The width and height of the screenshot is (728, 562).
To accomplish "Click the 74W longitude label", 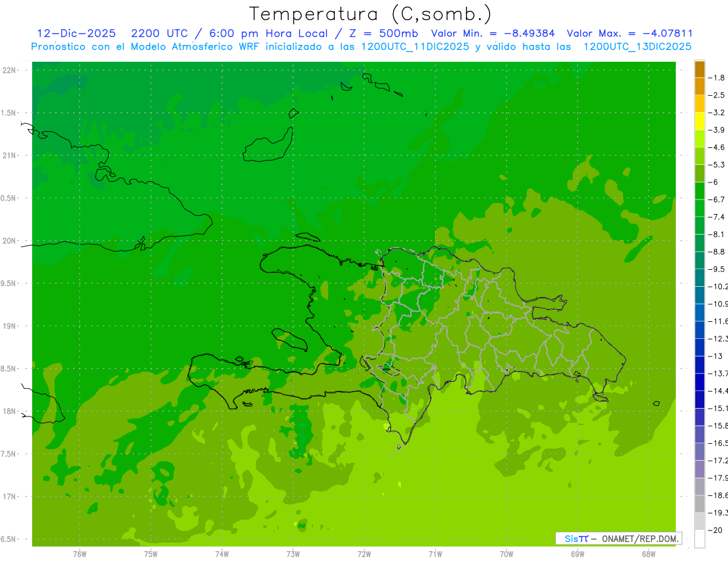I will point(222,554).
